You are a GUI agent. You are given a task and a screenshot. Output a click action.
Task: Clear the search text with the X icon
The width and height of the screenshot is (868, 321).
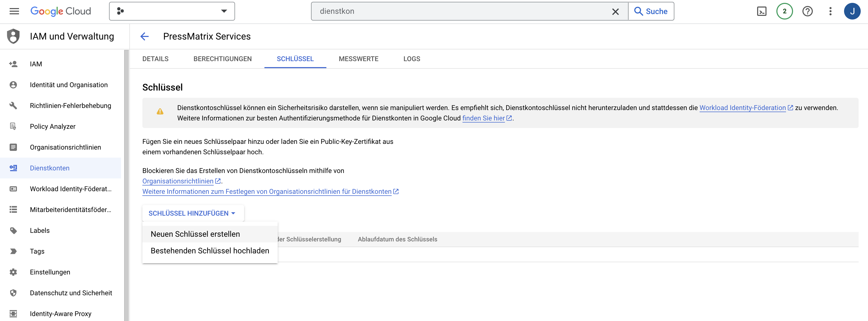615,12
